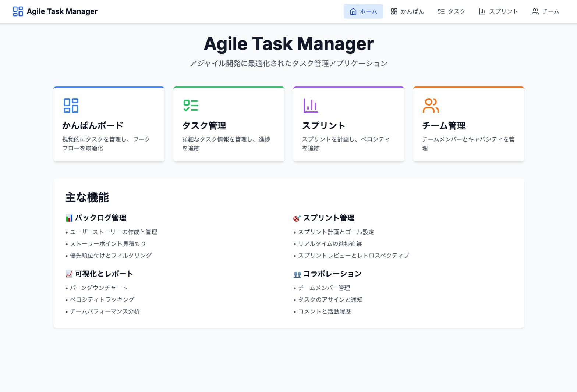Click the home icon in navbar
The height and width of the screenshot is (392, 577).
(x=353, y=11)
